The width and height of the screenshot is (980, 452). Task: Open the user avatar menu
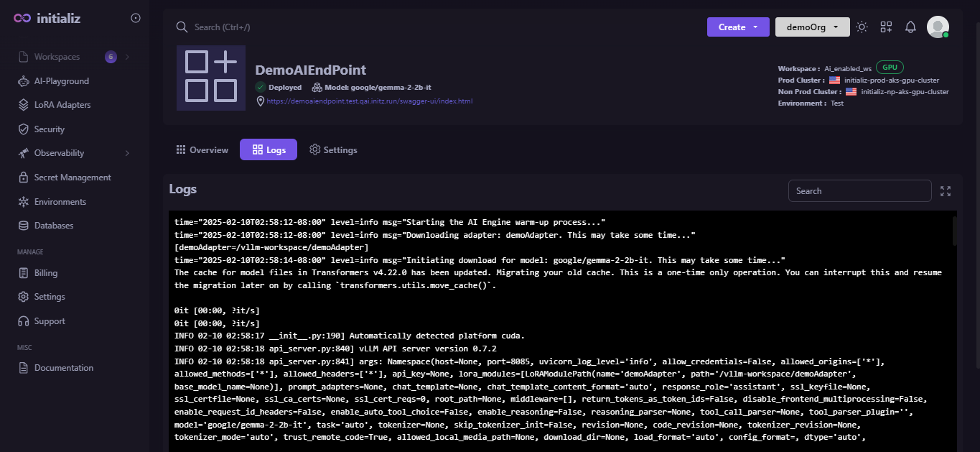click(938, 27)
